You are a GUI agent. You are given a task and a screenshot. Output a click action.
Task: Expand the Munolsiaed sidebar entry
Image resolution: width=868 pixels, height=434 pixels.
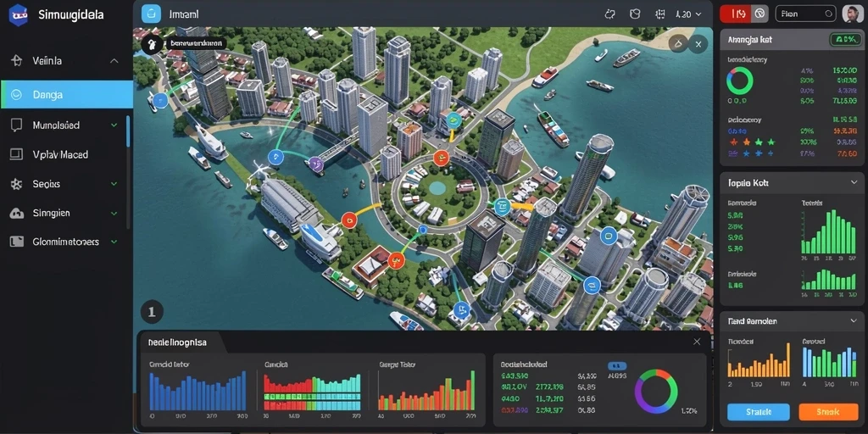click(x=114, y=125)
